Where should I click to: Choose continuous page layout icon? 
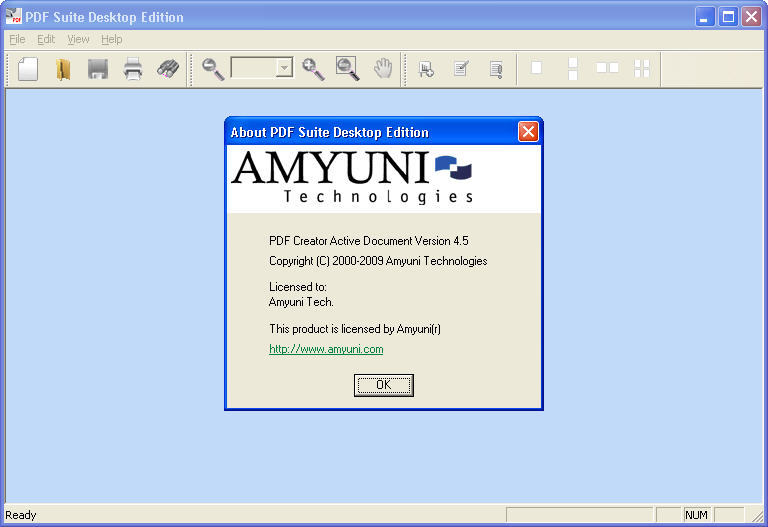tap(573, 69)
